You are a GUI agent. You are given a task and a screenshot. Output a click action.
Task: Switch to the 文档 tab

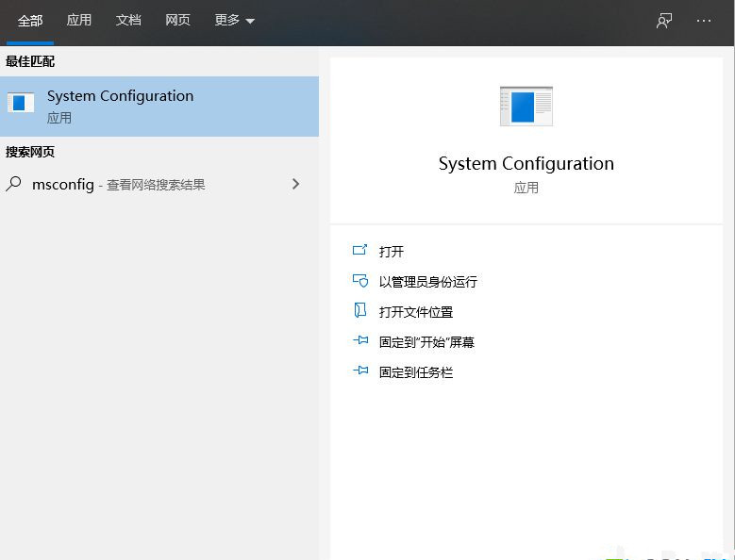(x=128, y=20)
